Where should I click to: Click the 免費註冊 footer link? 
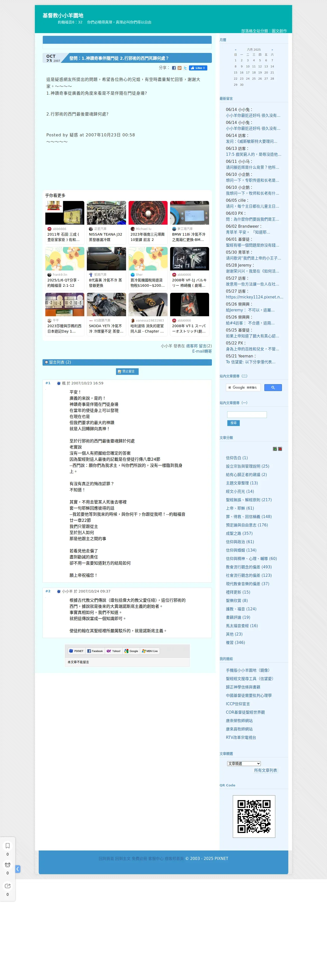[x=139, y=859]
